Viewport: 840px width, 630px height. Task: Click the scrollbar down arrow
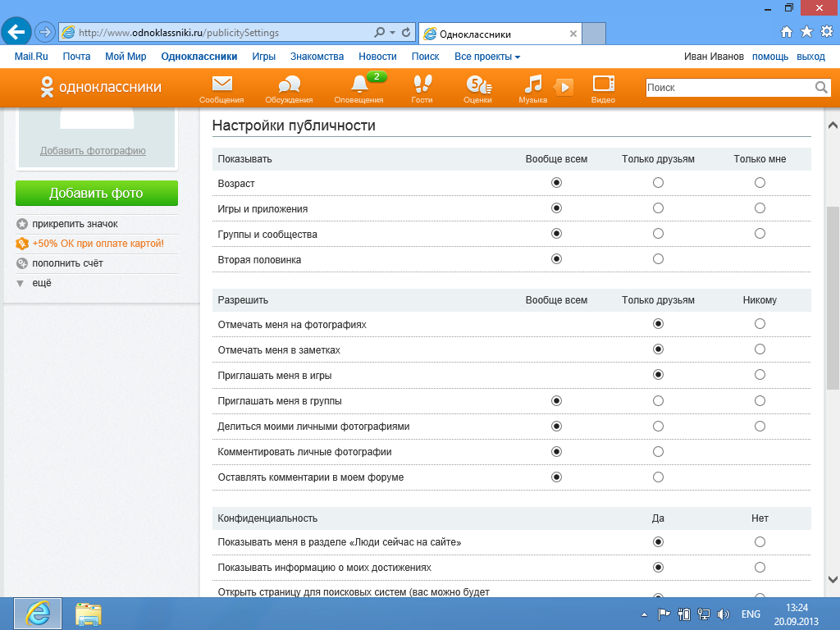tap(833, 579)
